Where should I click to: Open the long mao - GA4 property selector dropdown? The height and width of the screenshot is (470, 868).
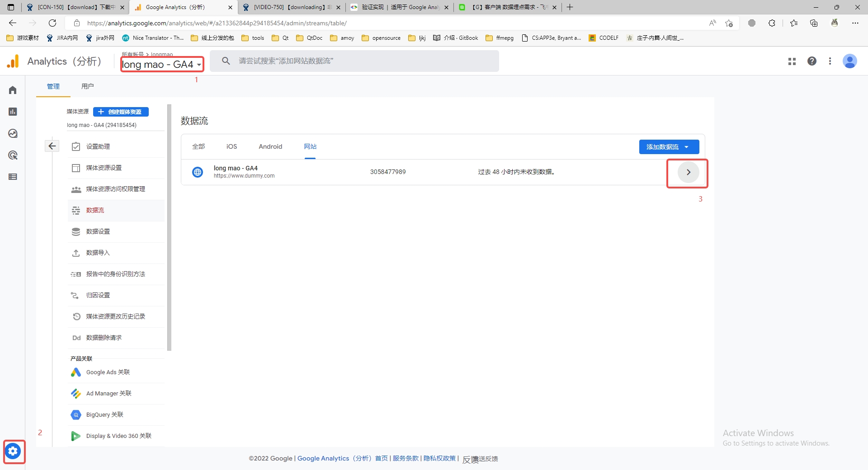pos(162,64)
